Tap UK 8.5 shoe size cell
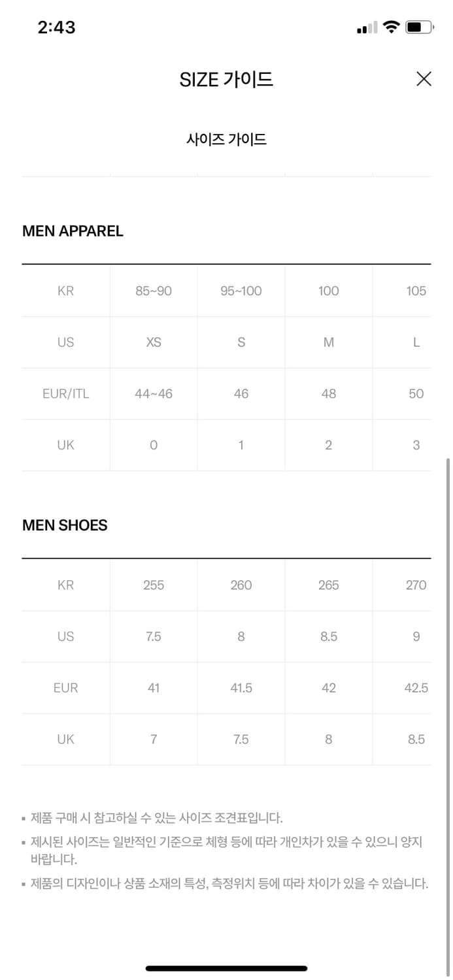 [x=416, y=739]
